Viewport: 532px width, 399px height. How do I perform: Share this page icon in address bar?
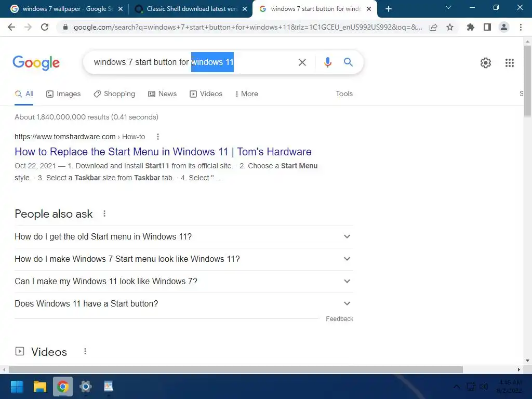433,27
